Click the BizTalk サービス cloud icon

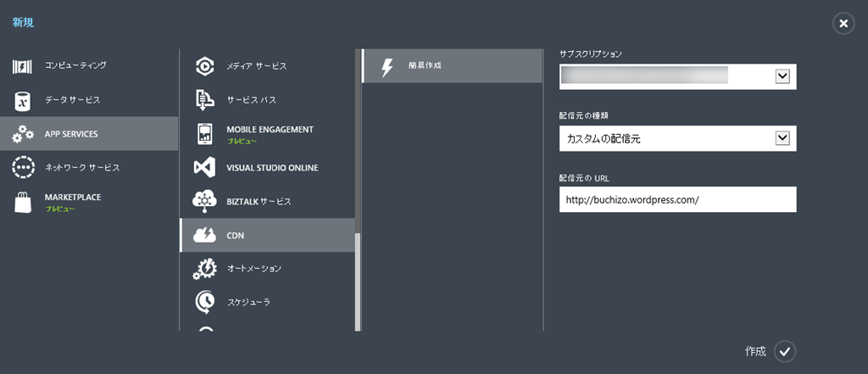point(205,202)
